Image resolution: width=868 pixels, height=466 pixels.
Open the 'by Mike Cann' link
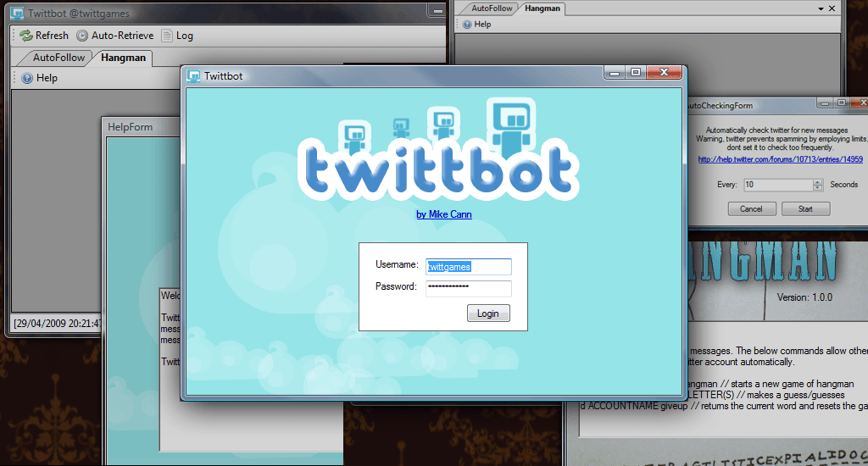pos(443,214)
